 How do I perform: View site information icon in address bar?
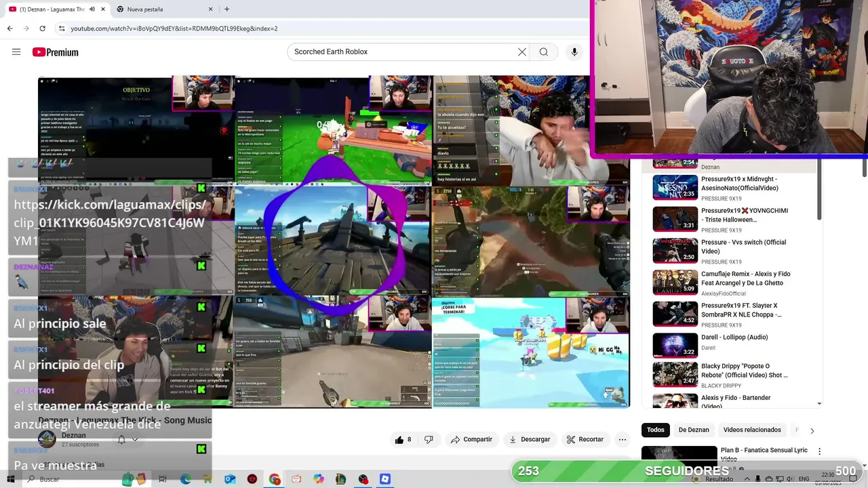62,28
